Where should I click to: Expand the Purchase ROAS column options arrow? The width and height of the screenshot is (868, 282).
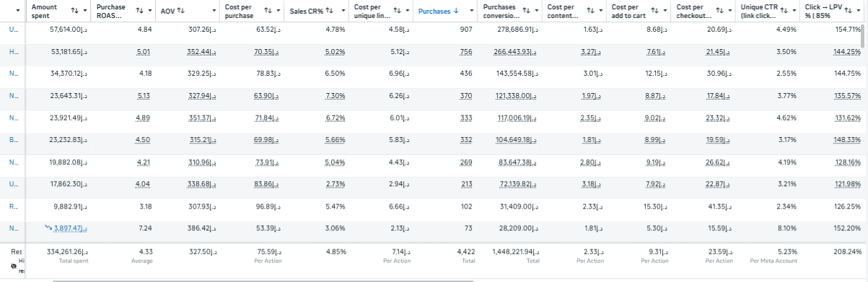click(151, 11)
